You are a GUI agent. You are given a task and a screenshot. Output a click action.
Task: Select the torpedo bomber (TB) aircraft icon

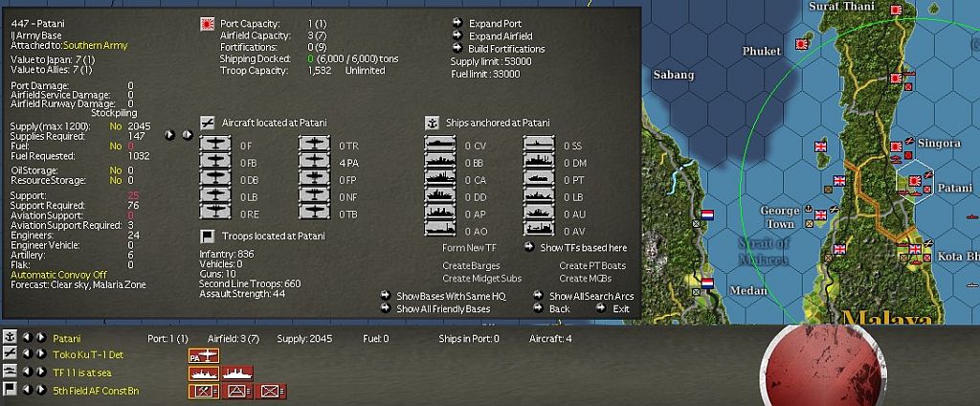click(x=314, y=213)
